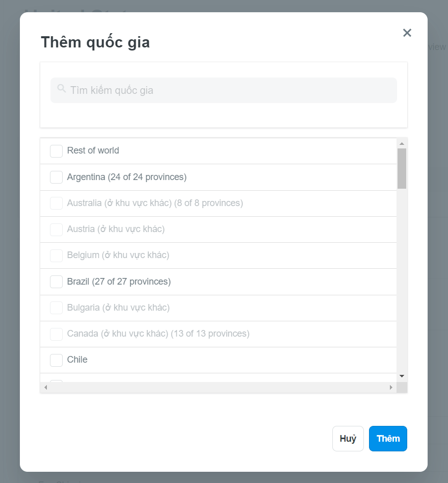The height and width of the screenshot is (483, 448).
Task: Select the Brazil checkbox
Action: tap(57, 282)
